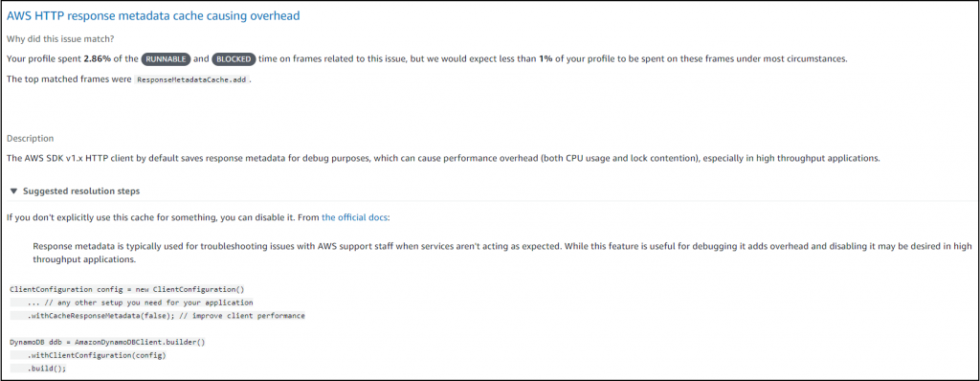This screenshot has width=980, height=381.
Task: Click the 'Suggested resolution steps' label text
Action: (81, 190)
